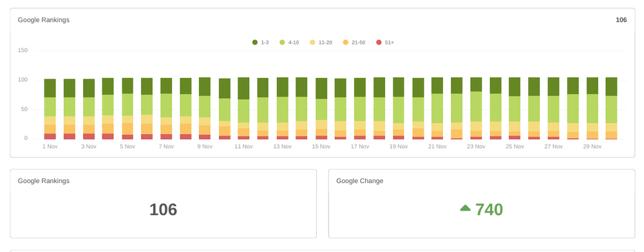
Task: Select the 15 Nov bar
Action: coord(321,108)
